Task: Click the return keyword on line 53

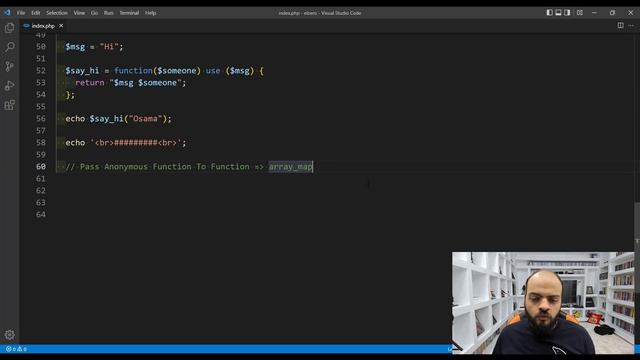Action: point(90,83)
